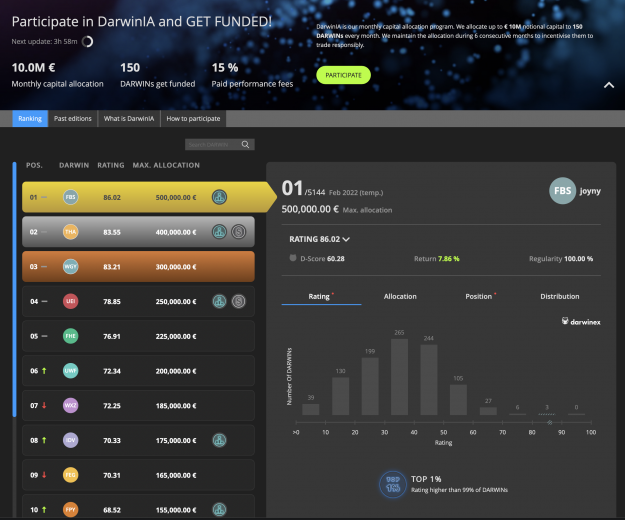The image size is (625, 520).
Task: Click the blue ranking list scrollbar
Action: click(14, 289)
